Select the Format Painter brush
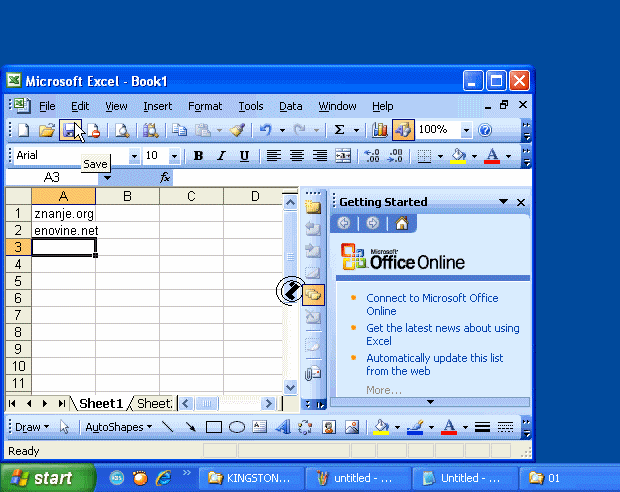The image size is (620, 492). 238,130
